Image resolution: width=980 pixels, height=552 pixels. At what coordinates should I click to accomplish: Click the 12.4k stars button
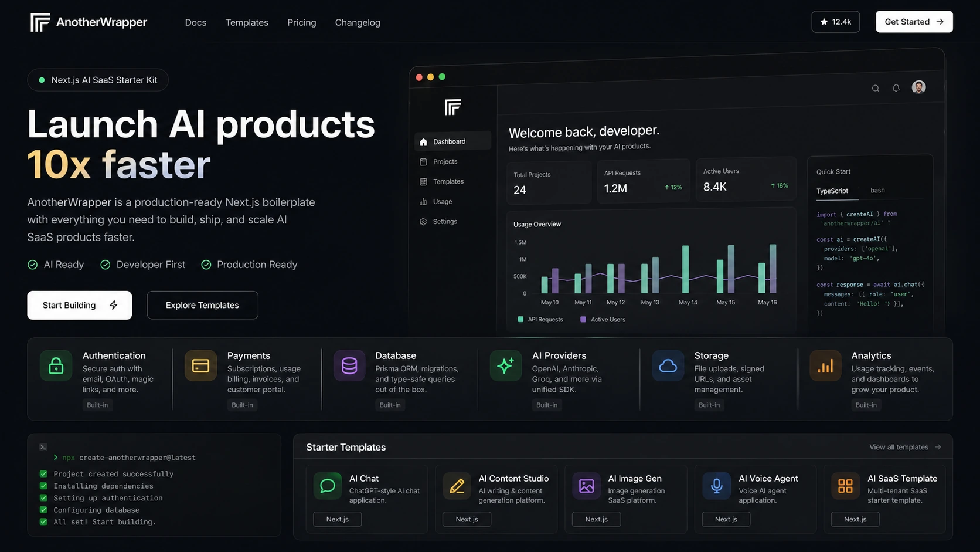click(x=836, y=22)
